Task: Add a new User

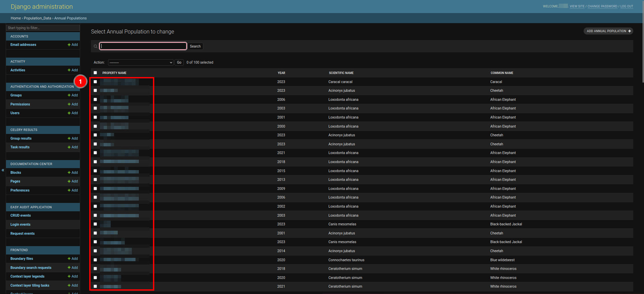Action: [73, 113]
